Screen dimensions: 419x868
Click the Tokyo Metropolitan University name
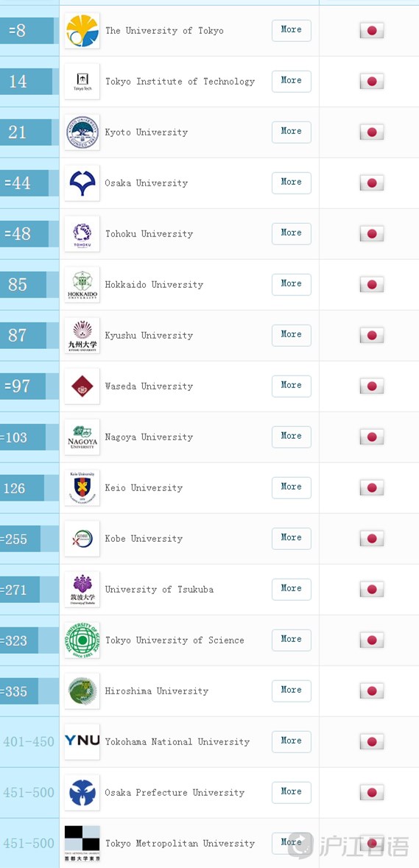(x=180, y=844)
